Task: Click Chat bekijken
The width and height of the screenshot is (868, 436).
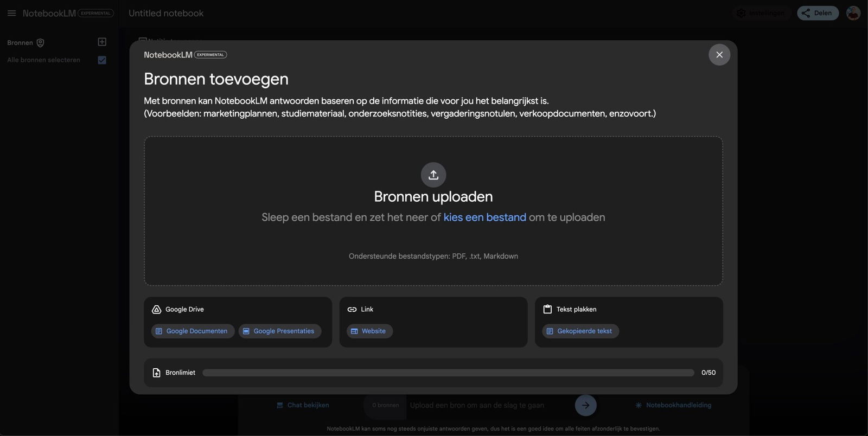Action: click(303, 405)
